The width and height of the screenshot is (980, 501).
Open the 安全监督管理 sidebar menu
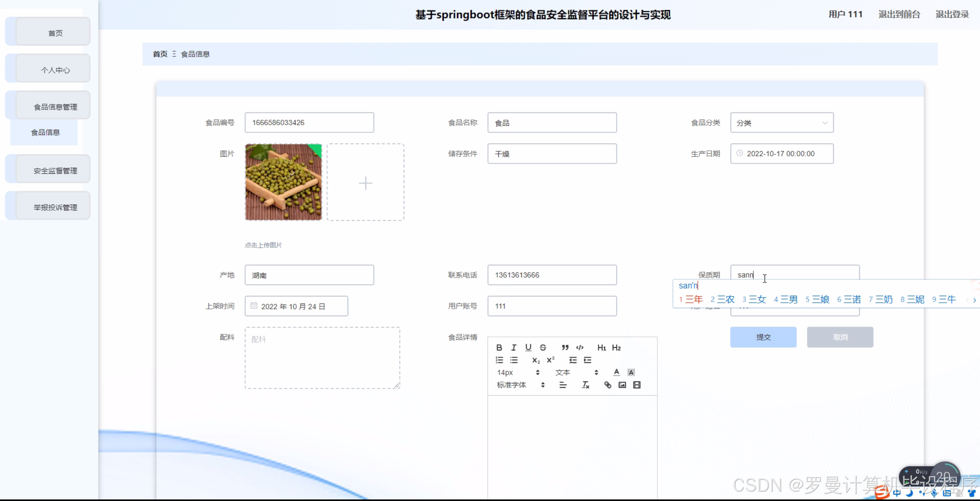[x=55, y=171]
